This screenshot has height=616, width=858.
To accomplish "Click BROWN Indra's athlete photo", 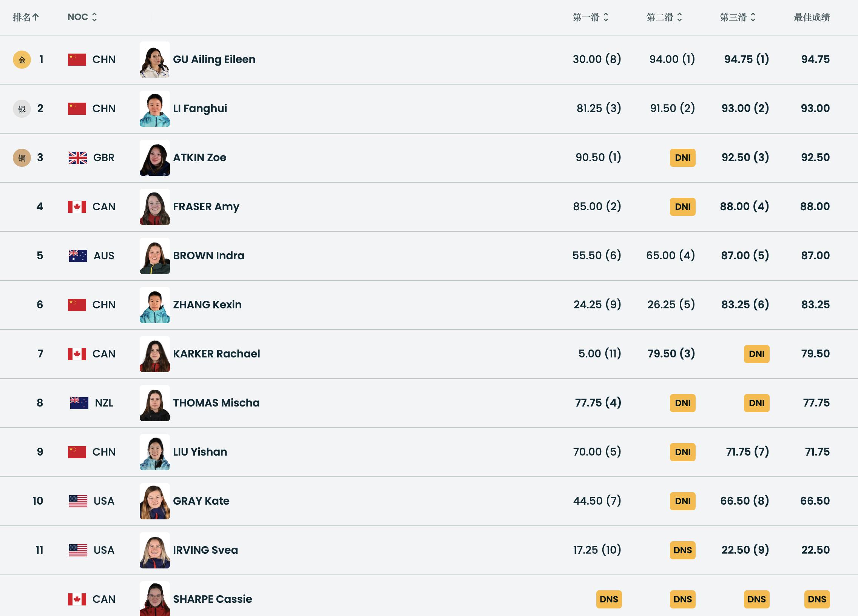I will (155, 256).
